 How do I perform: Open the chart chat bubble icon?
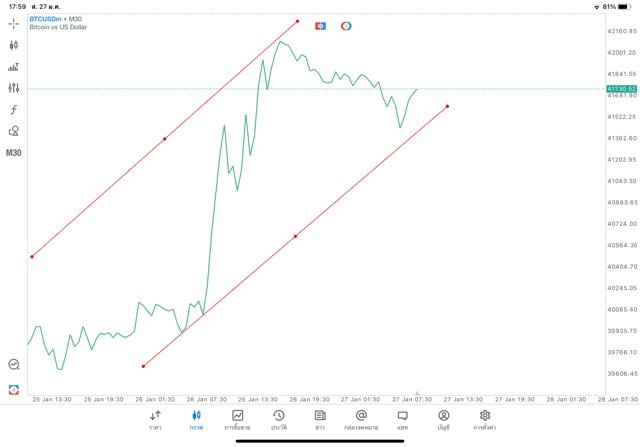[x=14, y=365]
